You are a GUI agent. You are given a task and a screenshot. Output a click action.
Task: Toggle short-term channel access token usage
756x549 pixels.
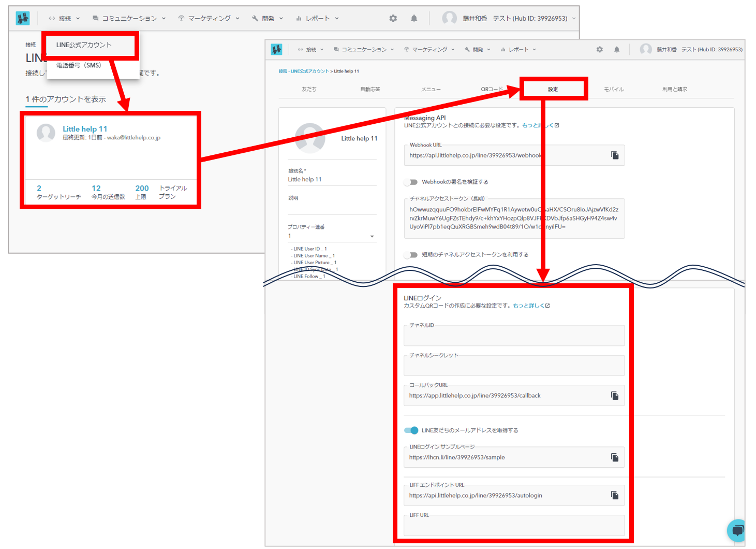click(x=411, y=255)
